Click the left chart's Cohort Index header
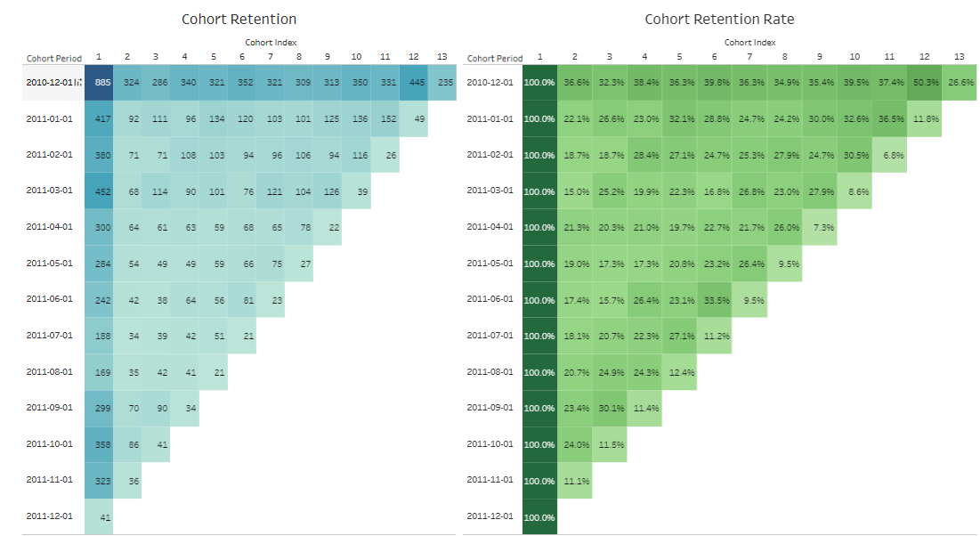Viewport: 980px width, 536px height. click(x=271, y=42)
